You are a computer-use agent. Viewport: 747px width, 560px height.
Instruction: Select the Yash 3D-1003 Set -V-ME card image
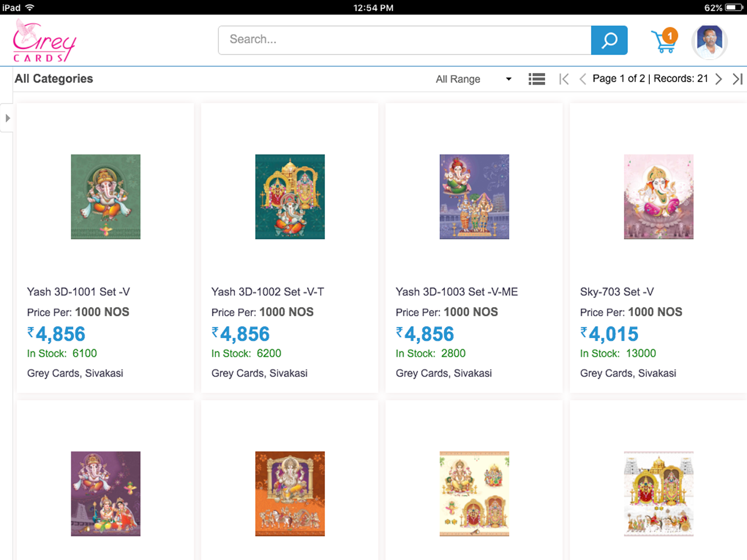tap(474, 197)
